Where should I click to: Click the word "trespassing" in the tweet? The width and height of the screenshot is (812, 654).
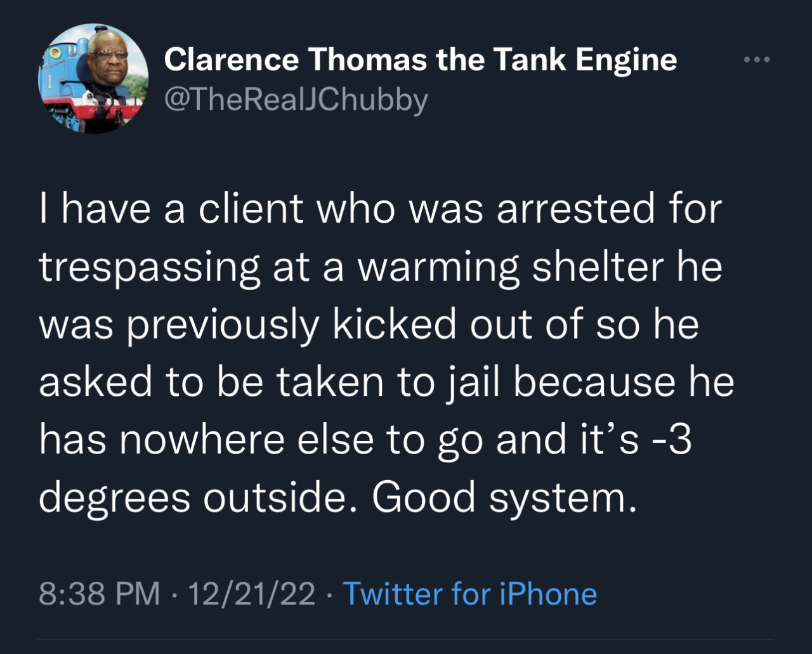(x=150, y=268)
